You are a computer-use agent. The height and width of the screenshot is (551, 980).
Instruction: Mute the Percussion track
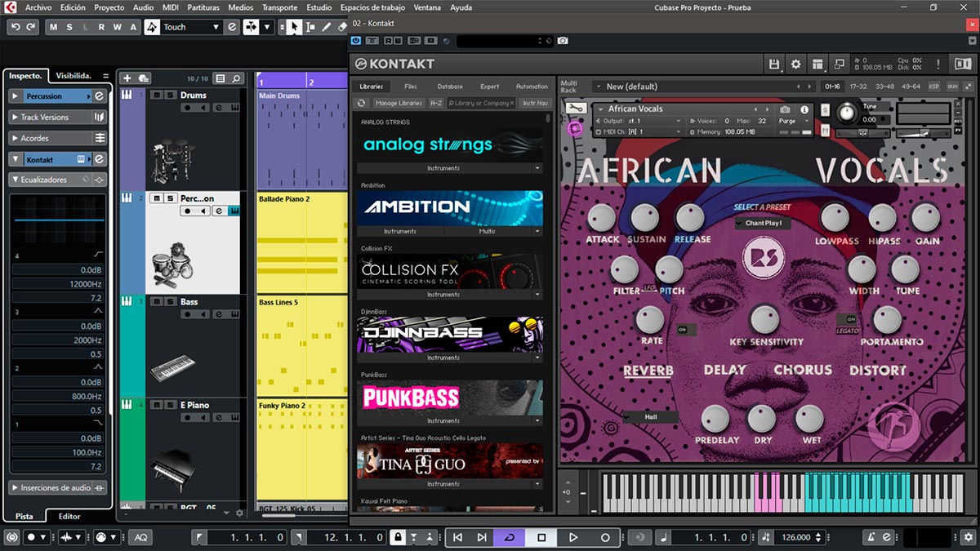(156, 198)
